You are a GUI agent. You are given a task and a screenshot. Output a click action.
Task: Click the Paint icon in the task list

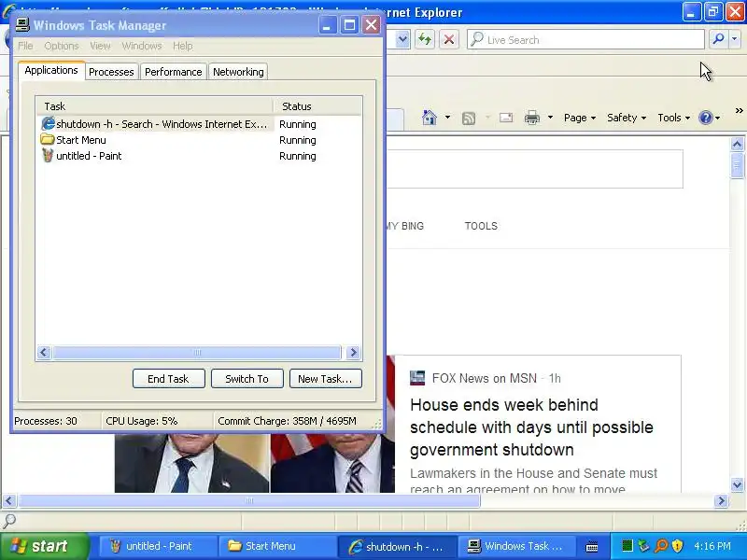48,155
